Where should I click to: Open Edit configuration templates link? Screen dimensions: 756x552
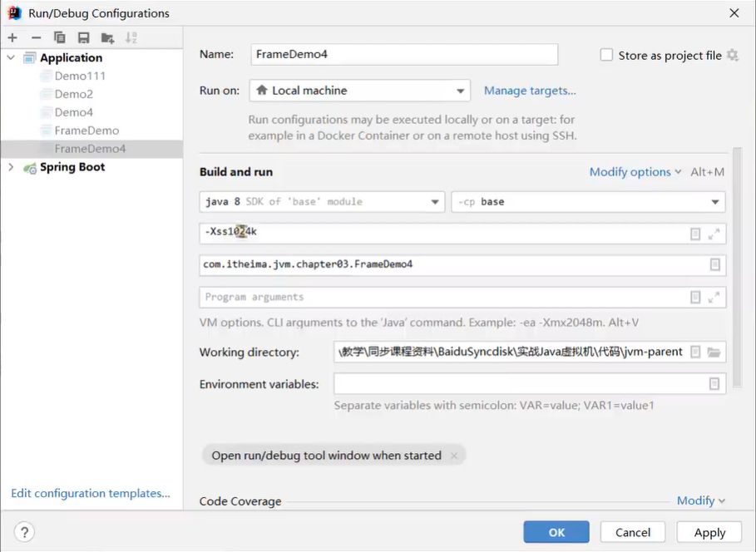coord(90,494)
